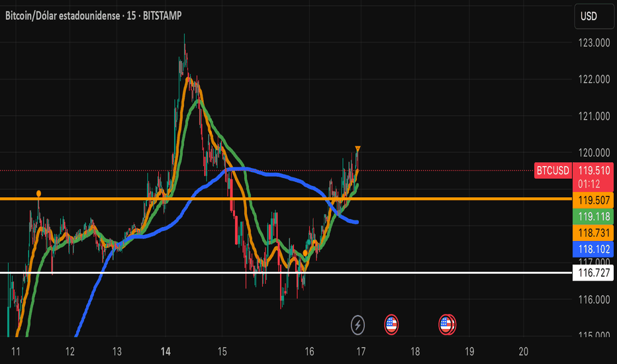
Task: Click date 11 on the time axis
Action: pos(16,351)
